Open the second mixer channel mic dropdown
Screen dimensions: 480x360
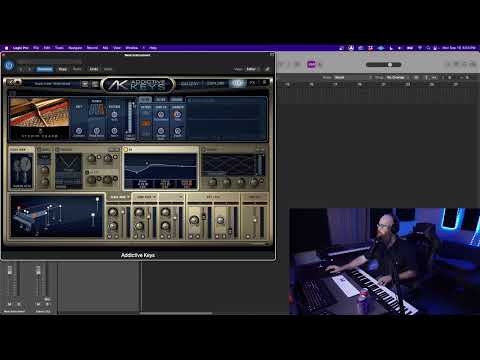147,197
